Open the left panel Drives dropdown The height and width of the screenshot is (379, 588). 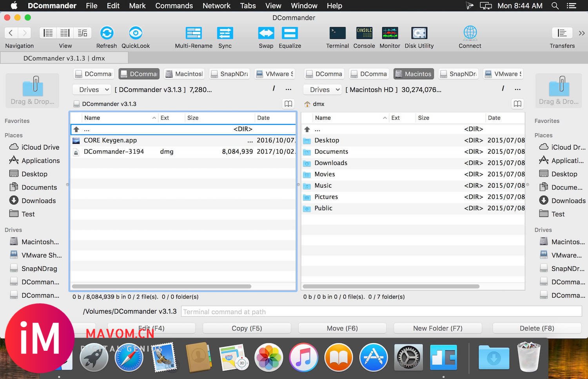93,90
